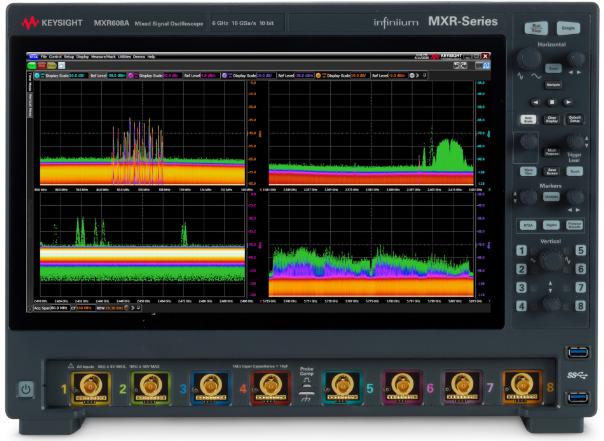
Task: Toggle vertical channel 7 key
Action: [581, 287]
